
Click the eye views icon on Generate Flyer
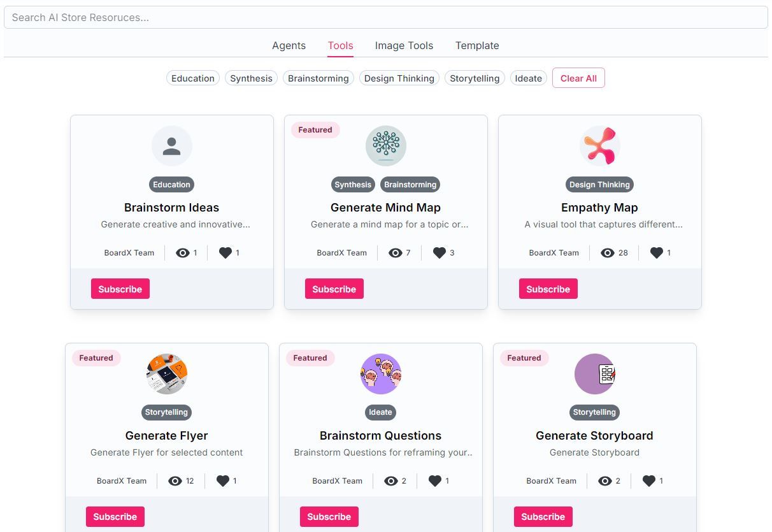tap(175, 481)
